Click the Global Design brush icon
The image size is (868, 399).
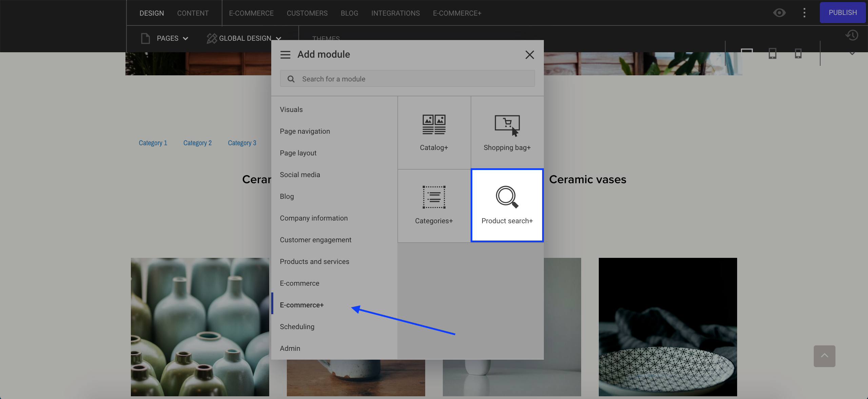pos(212,38)
